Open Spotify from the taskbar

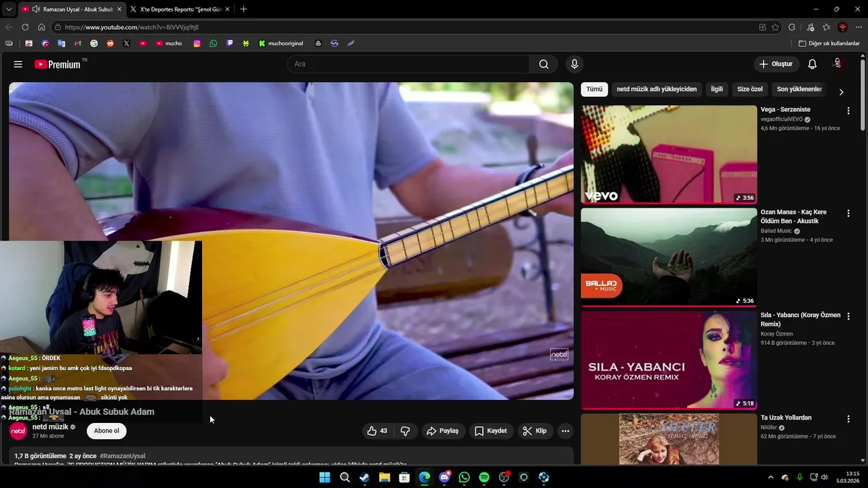[x=484, y=477]
